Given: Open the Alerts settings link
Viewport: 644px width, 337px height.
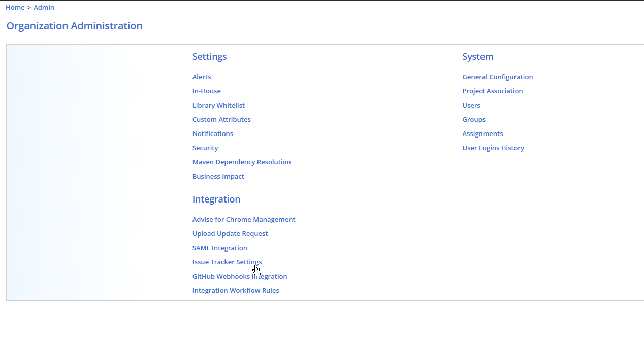Looking at the screenshot, I should coord(202,77).
